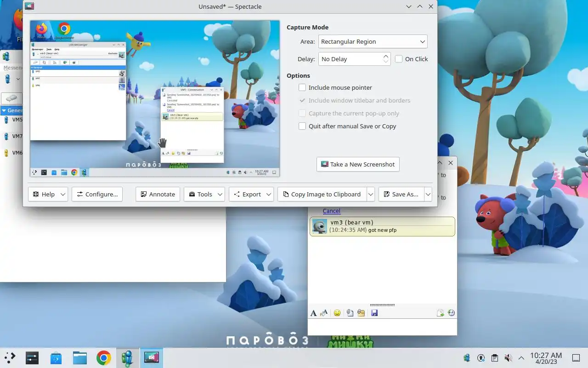This screenshot has width=588, height=368.
Task: Open the smiley emoticon picker
Action: [x=337, y=313]
